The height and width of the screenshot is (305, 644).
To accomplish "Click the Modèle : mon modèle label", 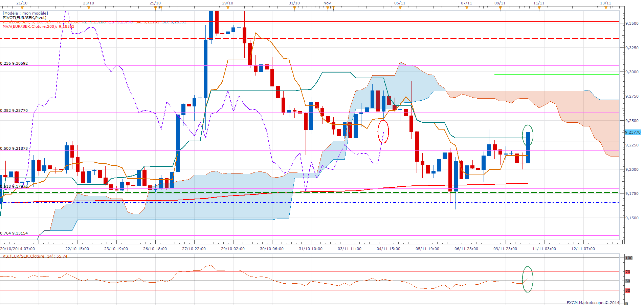I will click(25, 13).
